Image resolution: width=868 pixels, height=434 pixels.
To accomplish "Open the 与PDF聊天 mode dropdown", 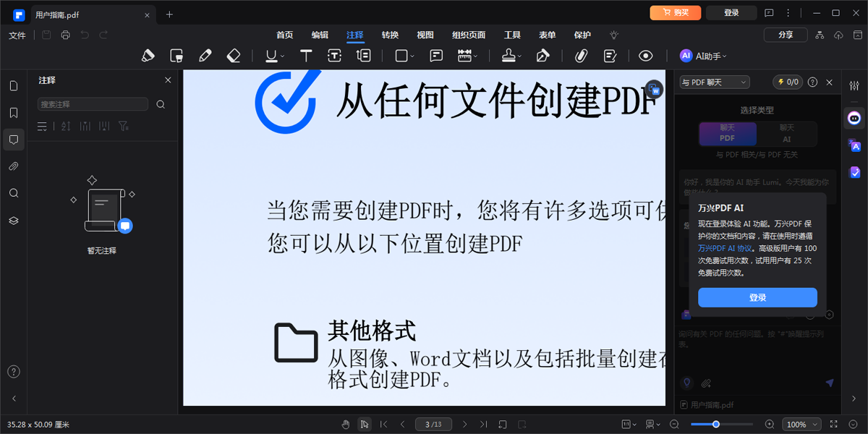I will pyautogui.click(x=713, y=82).
